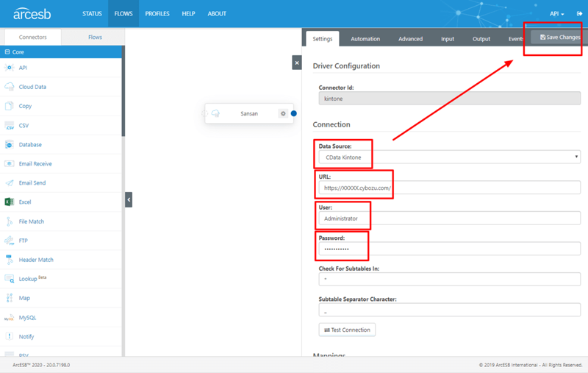Click the User input field
Viewport: 588px width, 373px height.
coord(449,218)
